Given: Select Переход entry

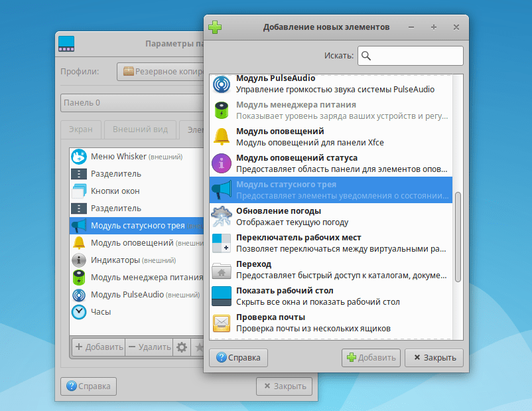Looking at the screenshot, I should pyautogui.click(x=331, y=270).
